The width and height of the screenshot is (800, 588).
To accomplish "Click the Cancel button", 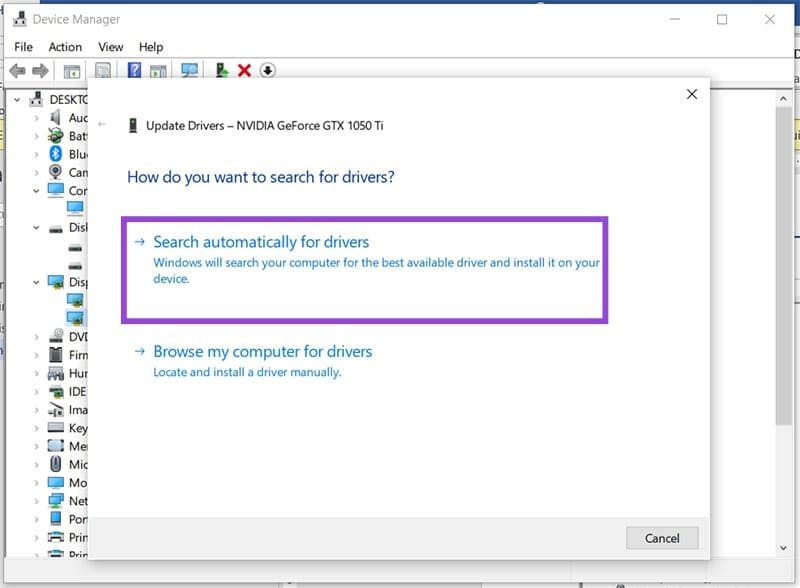I will 662,538.
